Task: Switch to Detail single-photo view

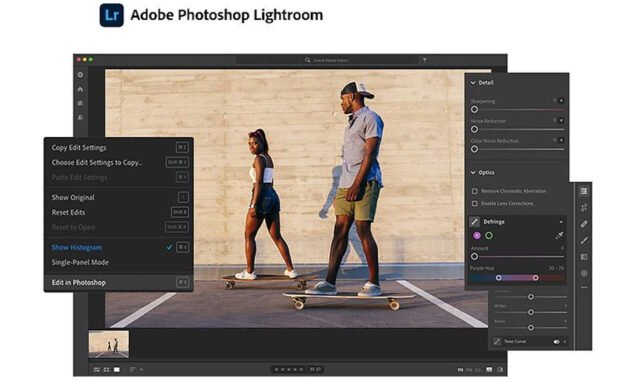Action: (117, 370)
